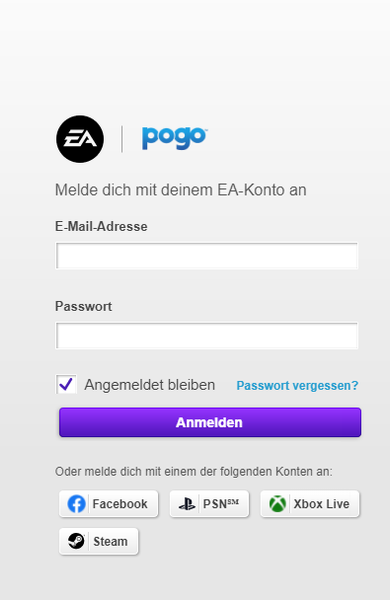Click the Steam logo icon
390x600 pixels.
pyautogui.click(x=76, y=541)
